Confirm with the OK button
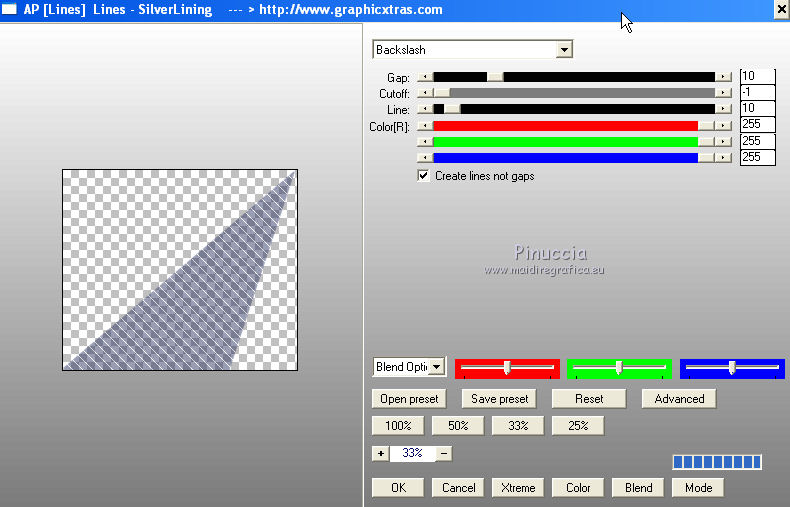This screenshot has height=507, width=790. click(398, 488)
